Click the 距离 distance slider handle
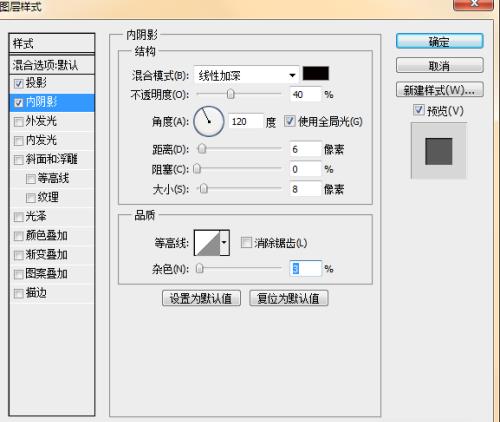The image size is (500, 422). (x=202, y=149)
